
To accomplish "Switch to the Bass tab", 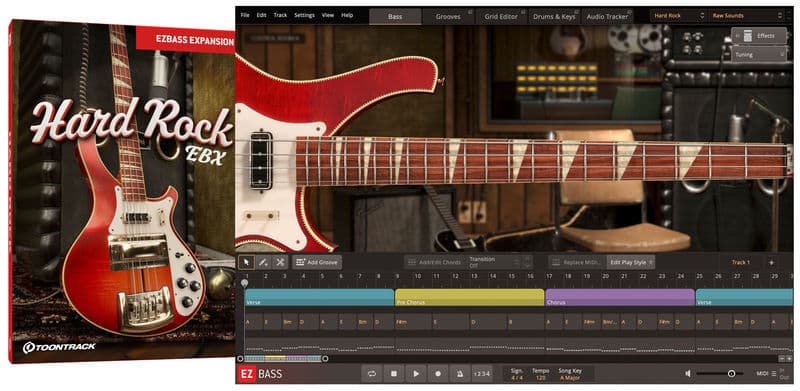I will [395, 16].
